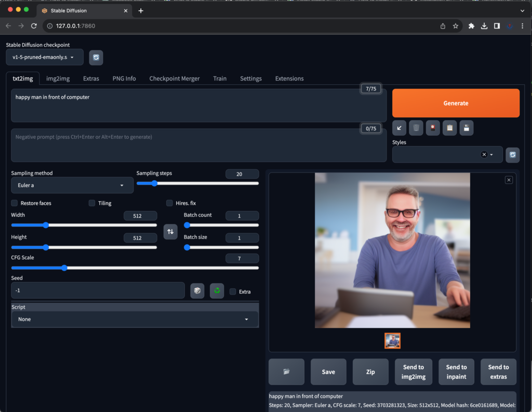
Task: Enable the Restore faces checkbox
Action: coord(15,203)
